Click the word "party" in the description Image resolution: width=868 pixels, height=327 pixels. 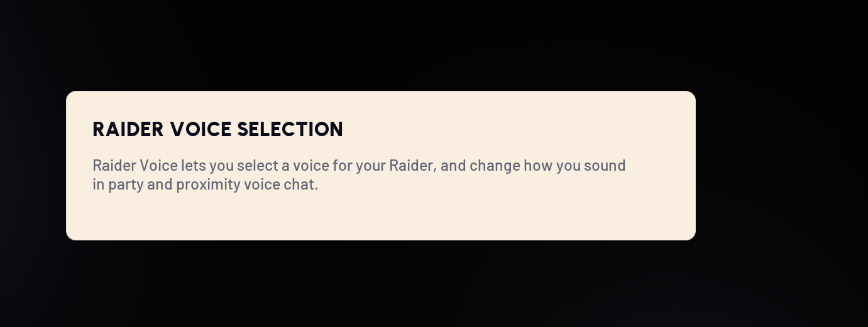[x=126, y=185]
